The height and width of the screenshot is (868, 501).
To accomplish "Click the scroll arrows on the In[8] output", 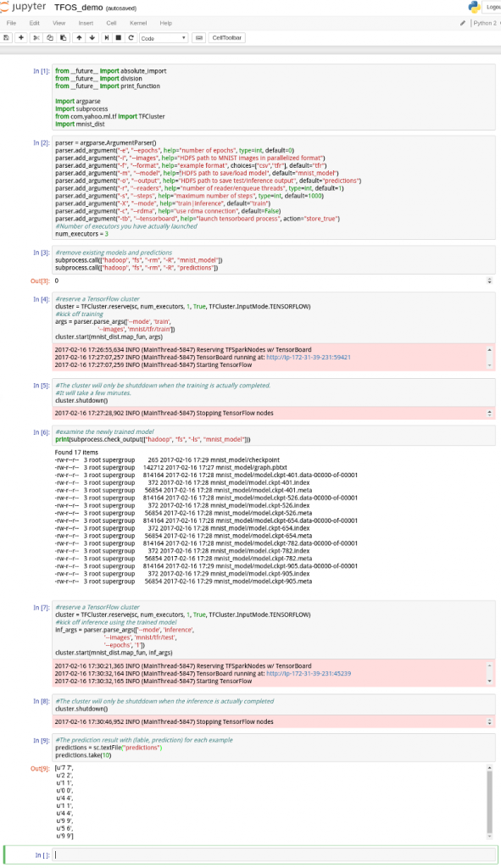I will [489, 722].
